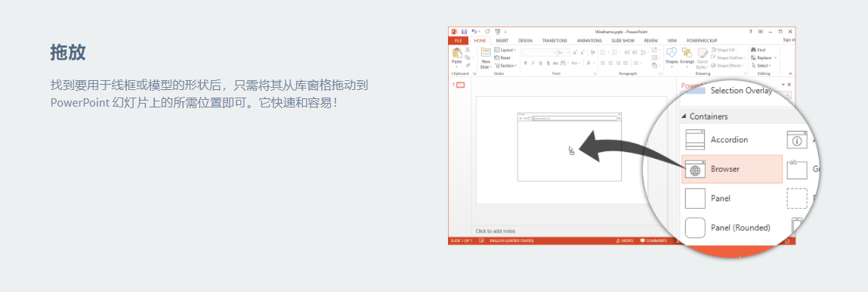The image size is (868, 292).
Task: Click the New Slide icon
Action: pyautogui.click(x=486, y=52)
